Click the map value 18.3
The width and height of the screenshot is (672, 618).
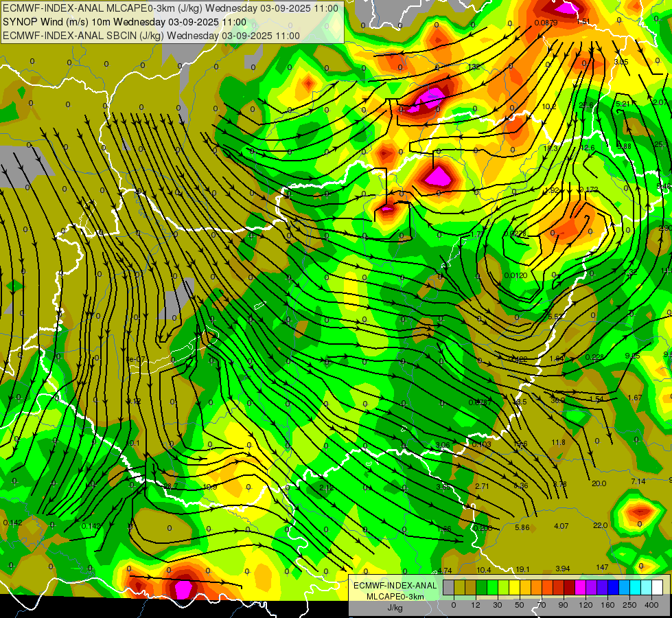pos(551,148)
